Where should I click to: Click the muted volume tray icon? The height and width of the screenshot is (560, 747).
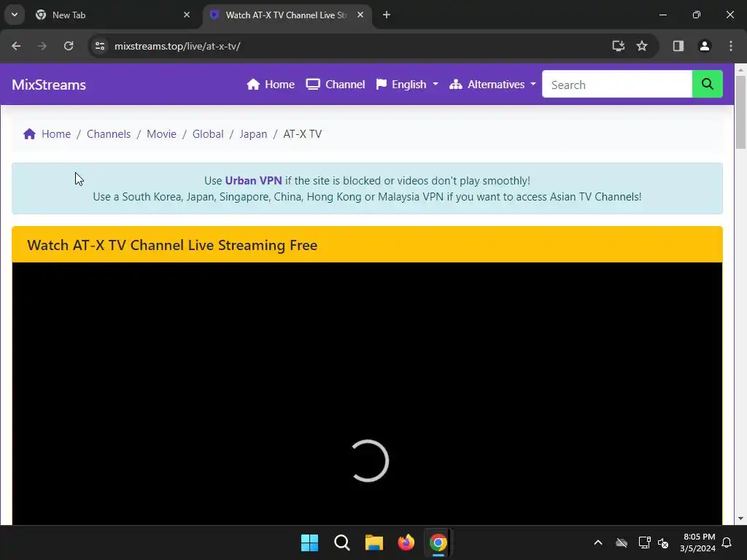click(663, 542)
